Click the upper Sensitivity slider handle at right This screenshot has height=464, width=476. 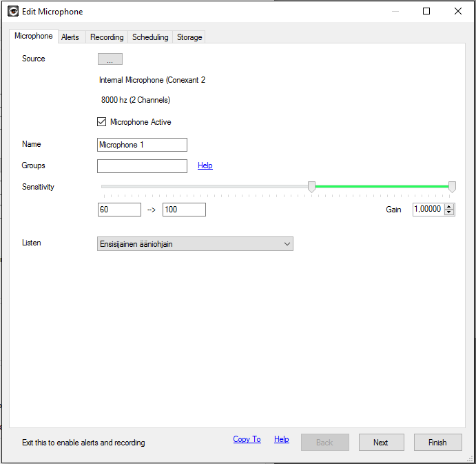452,187
